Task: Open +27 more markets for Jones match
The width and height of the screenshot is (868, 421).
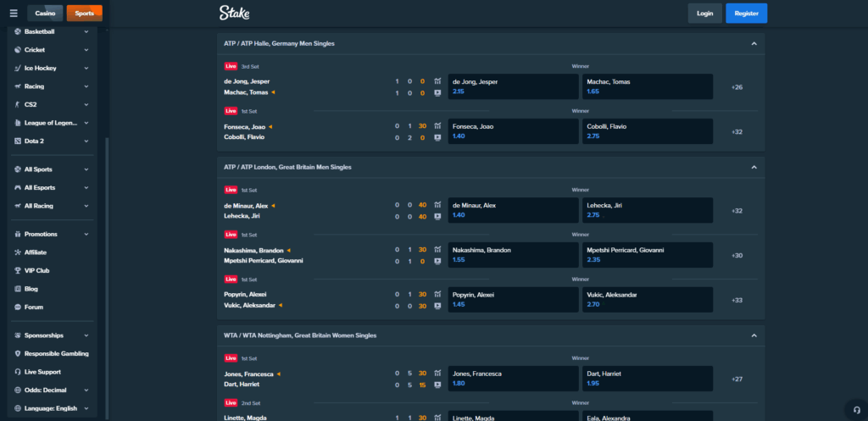Action: pyautogui.click(x=737, y=379)
